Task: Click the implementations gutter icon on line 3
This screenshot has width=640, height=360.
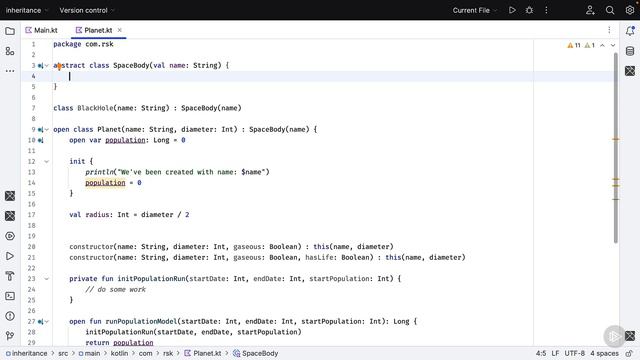Action: pyautogui.click(x=40, y=65)
